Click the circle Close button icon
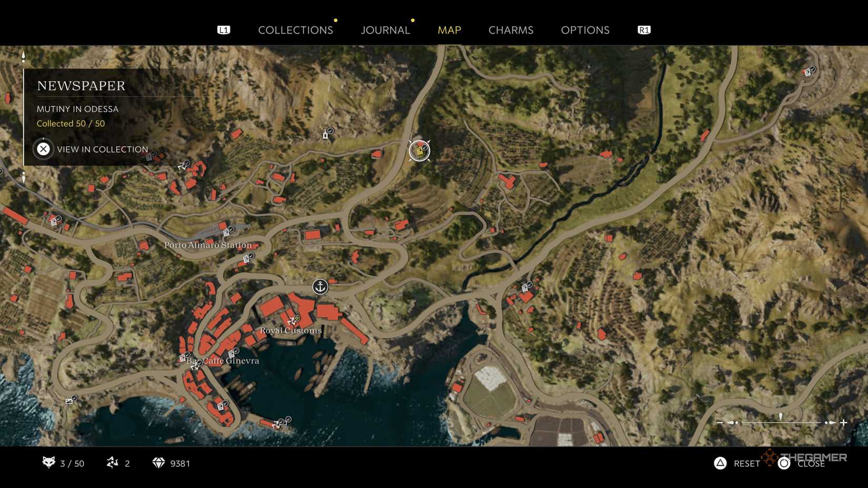Viewport: 868px width, 488px height. [784, 463]
